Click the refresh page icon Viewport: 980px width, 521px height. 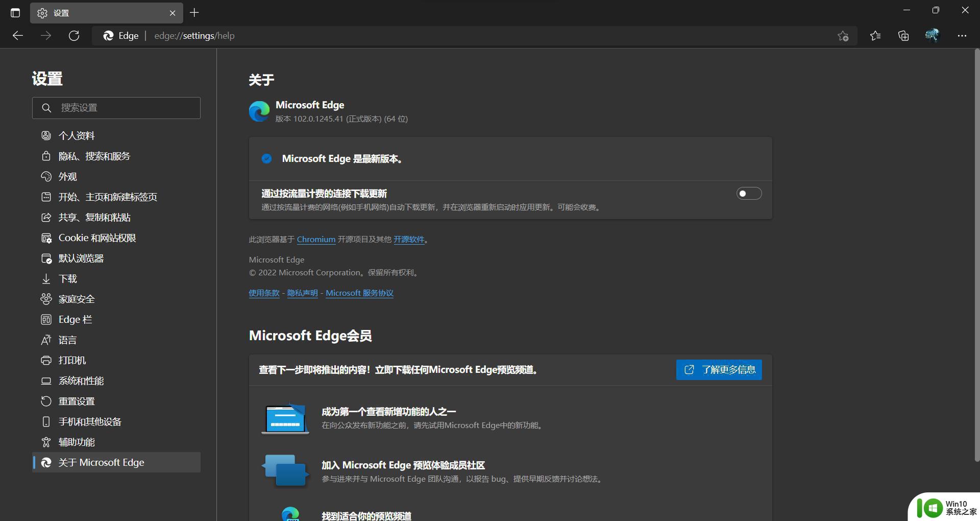pyautogui.click(x=74, y=36)
